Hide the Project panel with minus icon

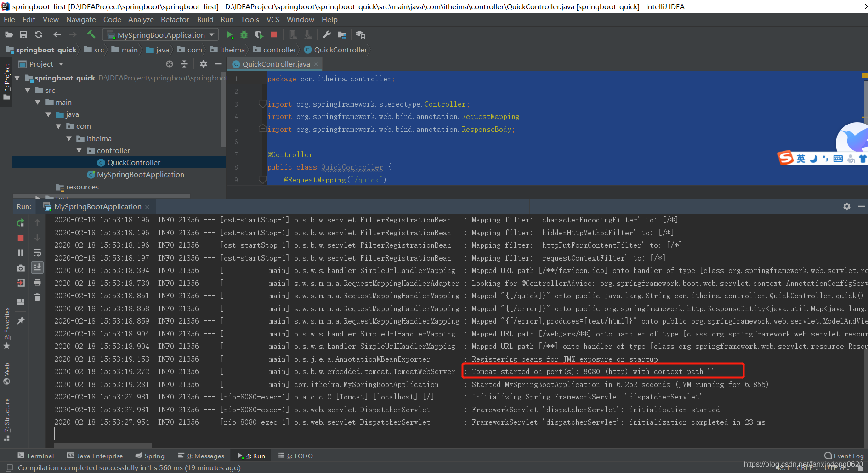click(x=218, y=64)
